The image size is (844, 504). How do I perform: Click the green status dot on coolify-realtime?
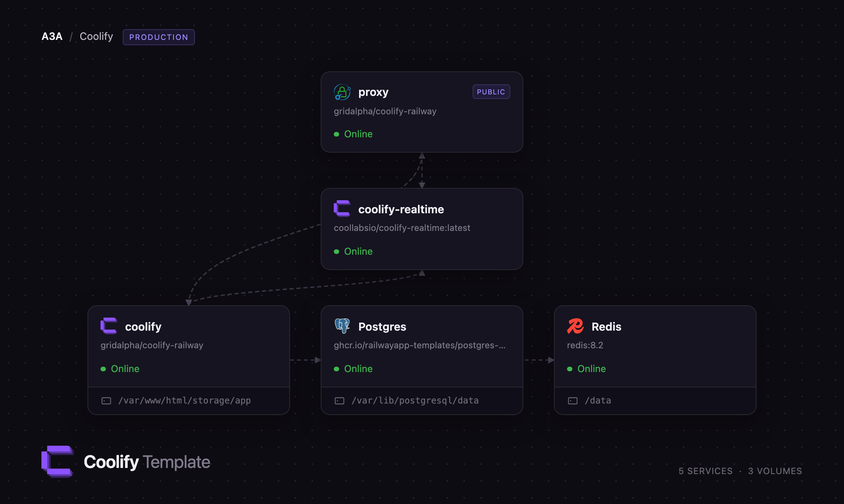336,252
